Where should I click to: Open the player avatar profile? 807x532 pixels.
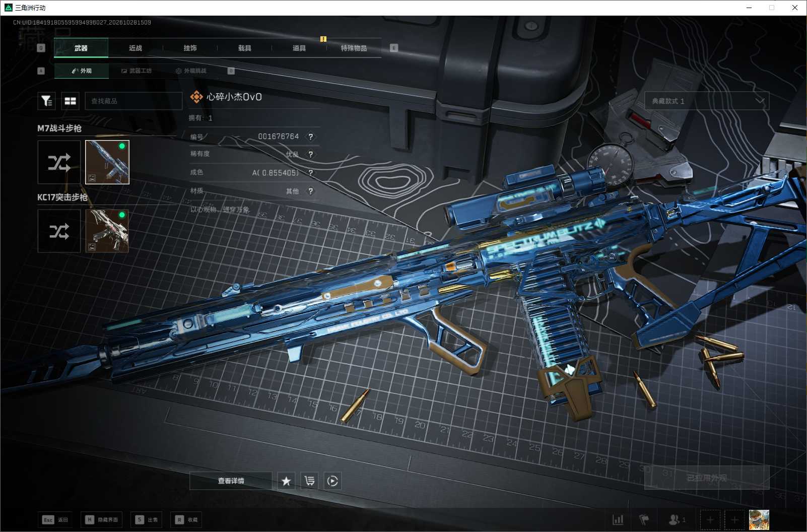coord(759,519)
